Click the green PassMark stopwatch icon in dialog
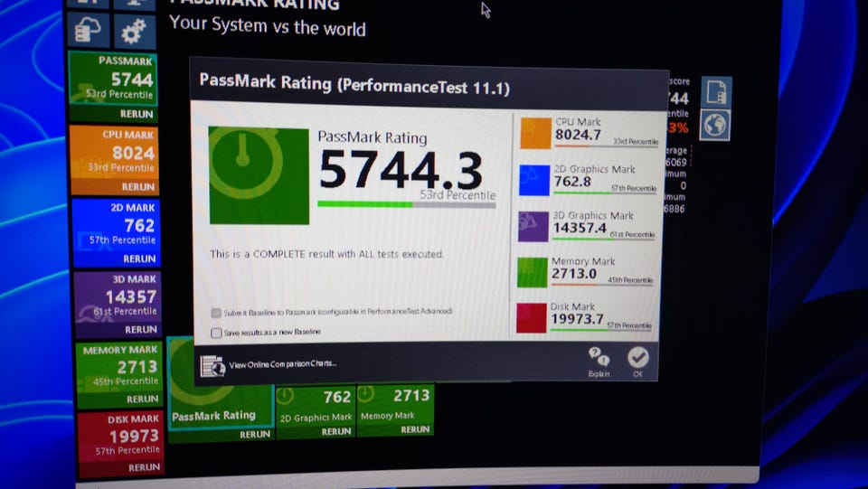 pyautogui.click(x=259, y=176)
